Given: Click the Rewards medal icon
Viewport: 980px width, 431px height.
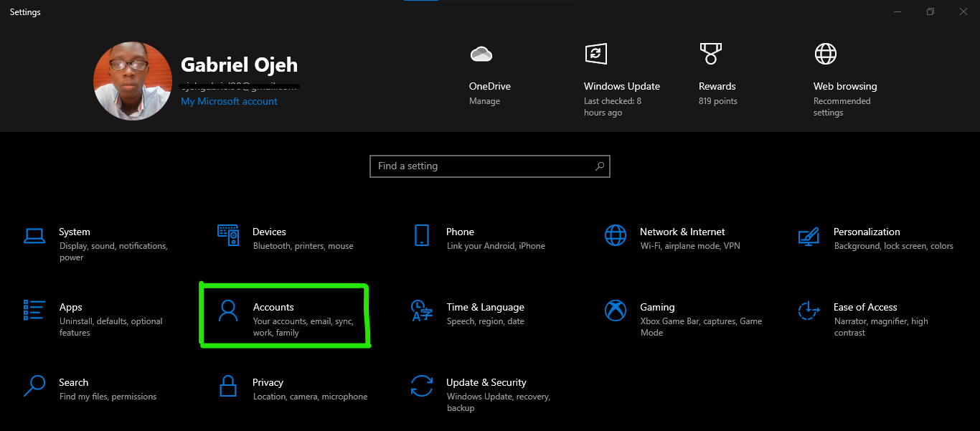Looking at the screenshot, I should click(x=710, y=54).
